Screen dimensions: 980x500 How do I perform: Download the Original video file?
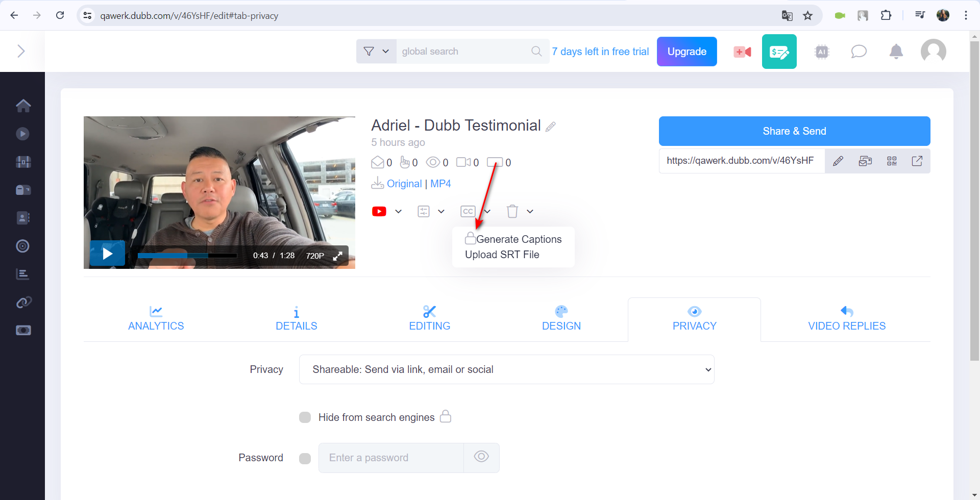tap(404, 184)
